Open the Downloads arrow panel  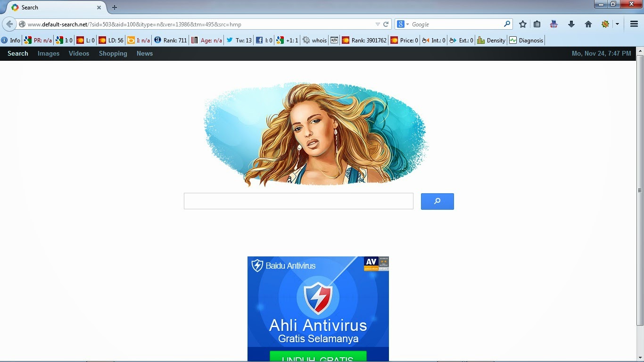coord(571,25)
